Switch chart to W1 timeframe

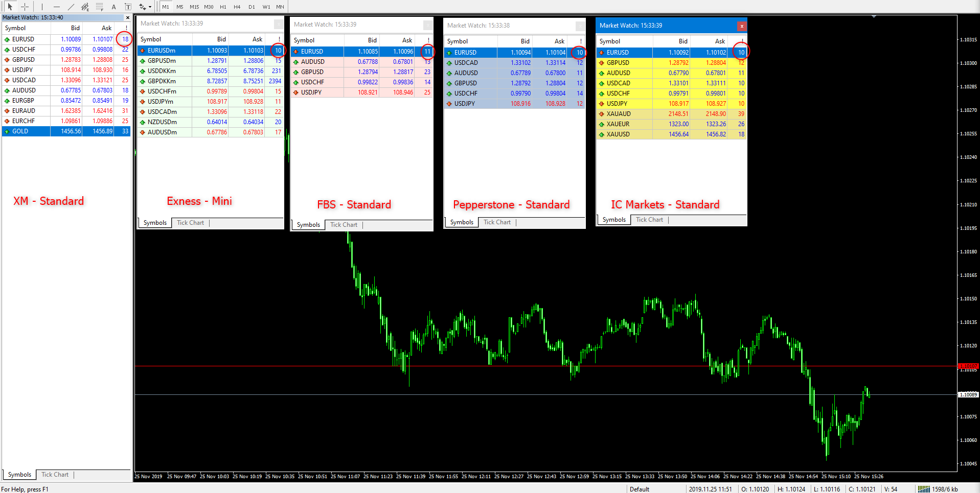pyautogui.click(x=266, y=7)
